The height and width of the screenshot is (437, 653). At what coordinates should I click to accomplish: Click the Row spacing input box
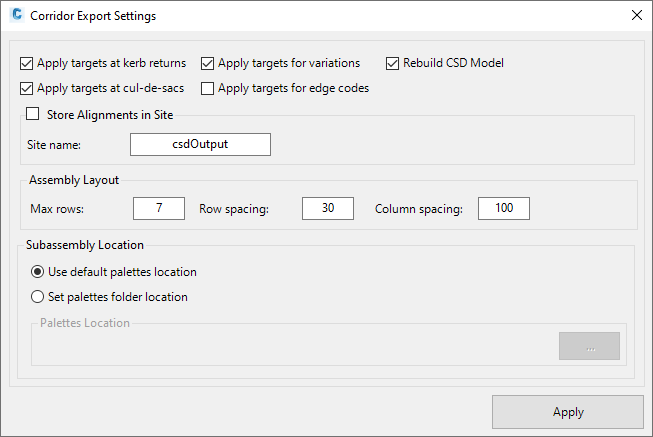328,208
